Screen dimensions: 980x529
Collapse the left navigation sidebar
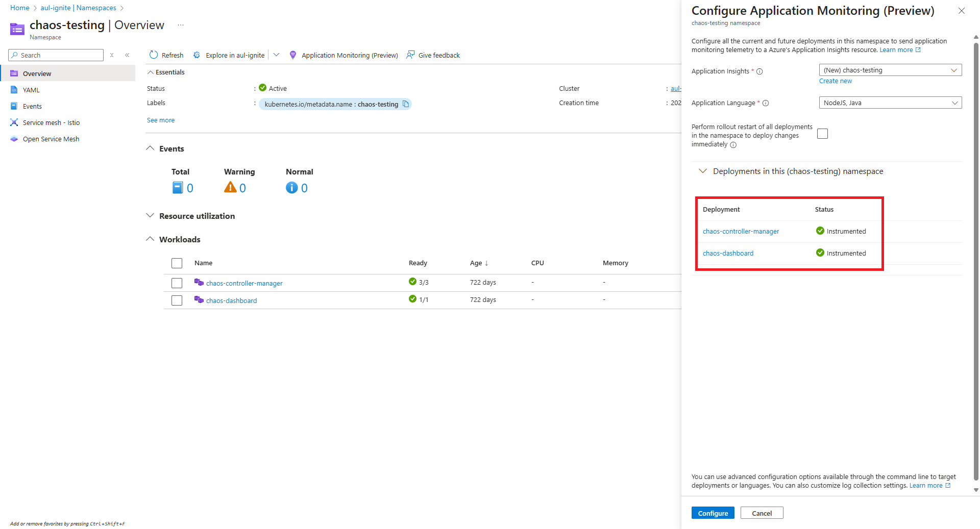127,55
